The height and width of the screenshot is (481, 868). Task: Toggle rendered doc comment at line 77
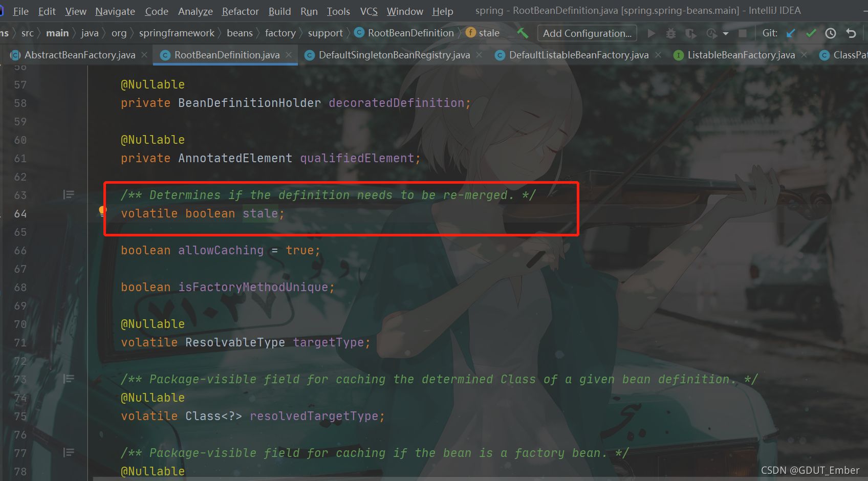(69, 452)
